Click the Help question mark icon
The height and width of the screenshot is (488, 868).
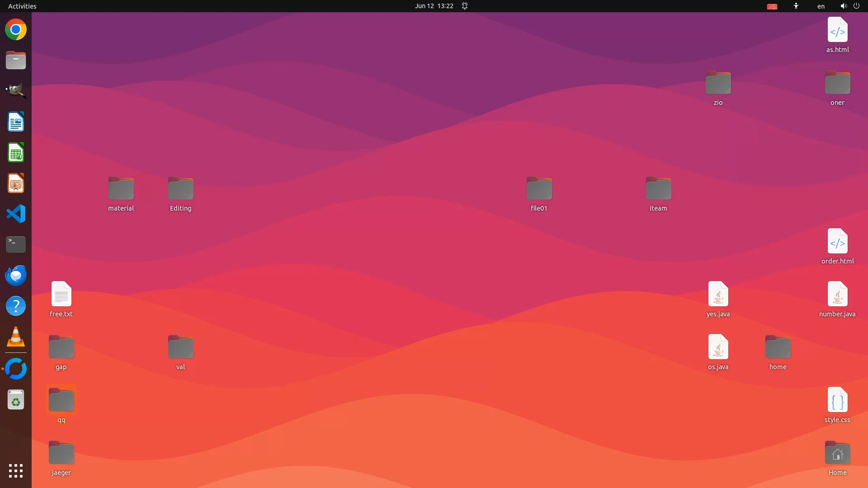tap(16, 306)
